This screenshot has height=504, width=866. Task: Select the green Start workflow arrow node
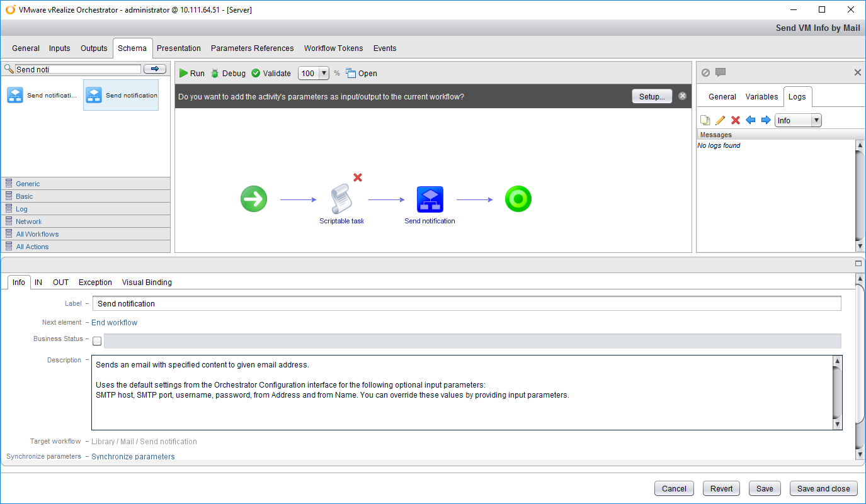click(254, 199)
